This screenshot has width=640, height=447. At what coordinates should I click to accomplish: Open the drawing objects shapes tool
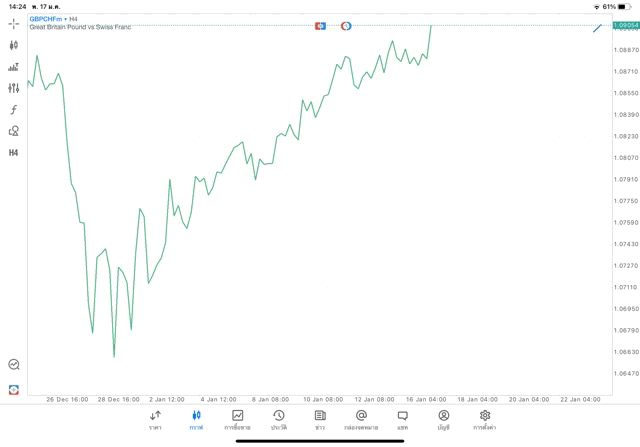click(13, 131)
